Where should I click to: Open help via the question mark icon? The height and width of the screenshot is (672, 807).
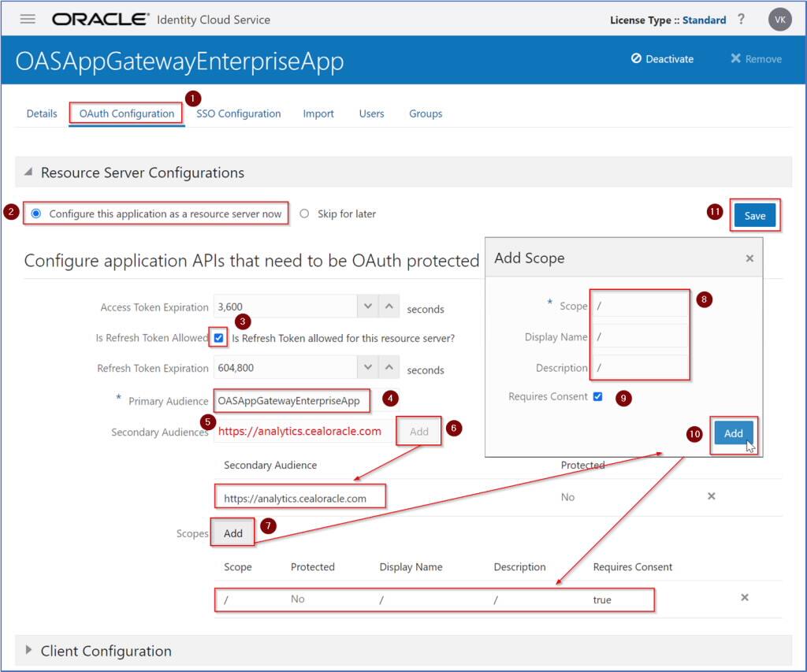tap(742, 20)
